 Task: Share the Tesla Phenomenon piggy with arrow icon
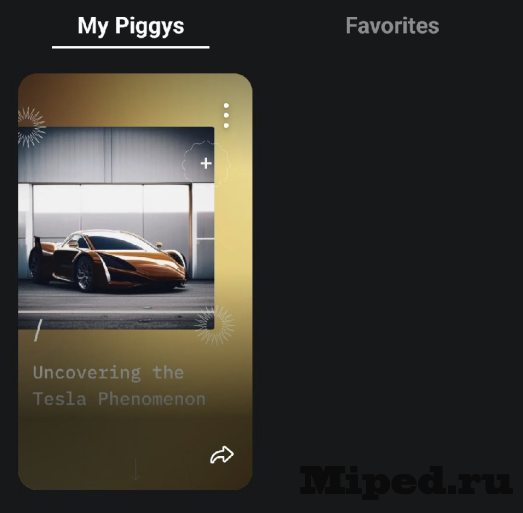click(x=222, y=455)
